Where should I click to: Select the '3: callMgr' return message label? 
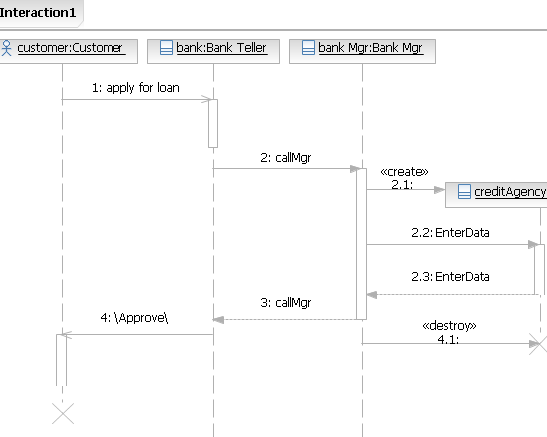286,303
